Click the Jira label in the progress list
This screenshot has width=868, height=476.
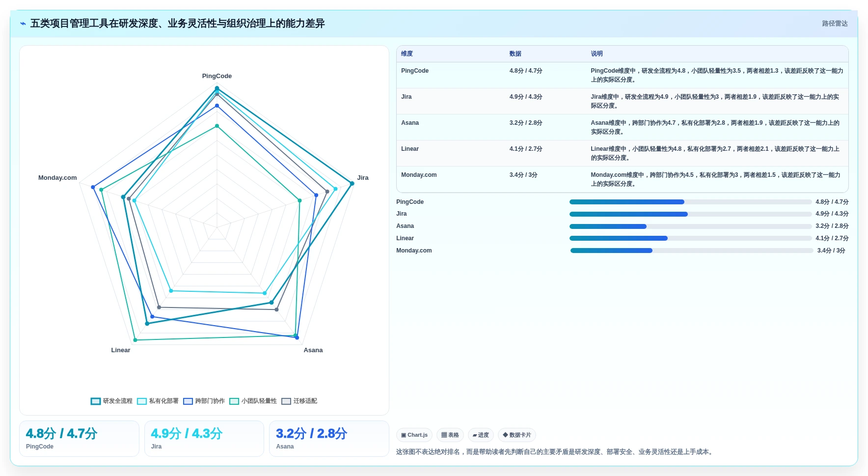click(x=402, y=214)
